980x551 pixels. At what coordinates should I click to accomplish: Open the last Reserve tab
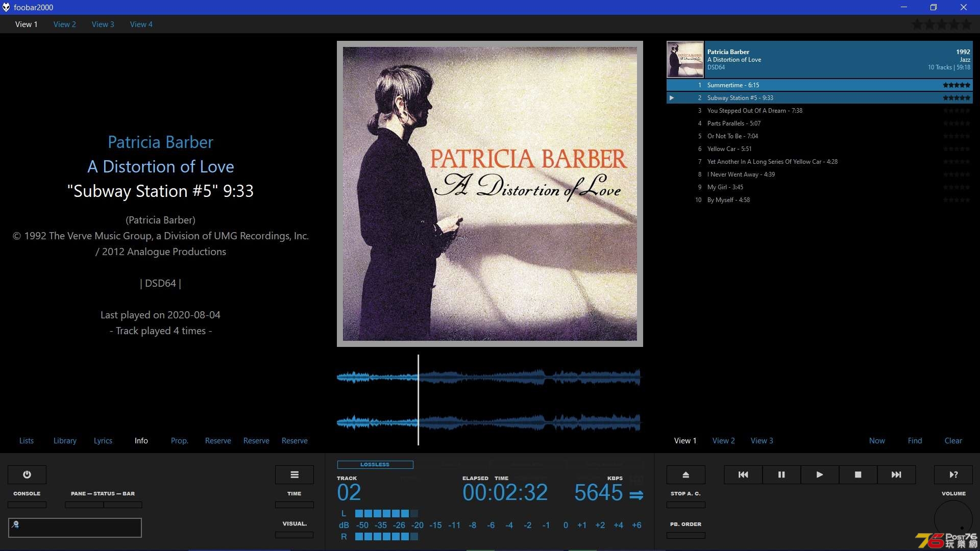coord(295,441)
